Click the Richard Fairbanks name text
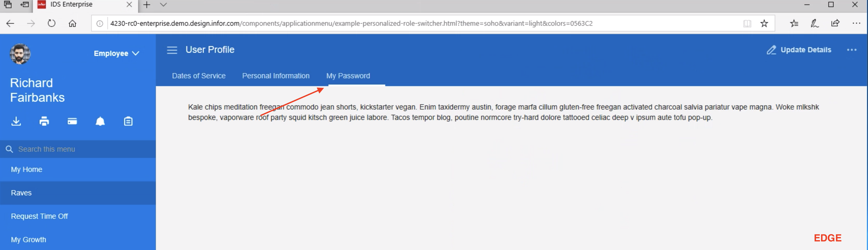This screenshot has height=250, width=868. click(37, 90)
